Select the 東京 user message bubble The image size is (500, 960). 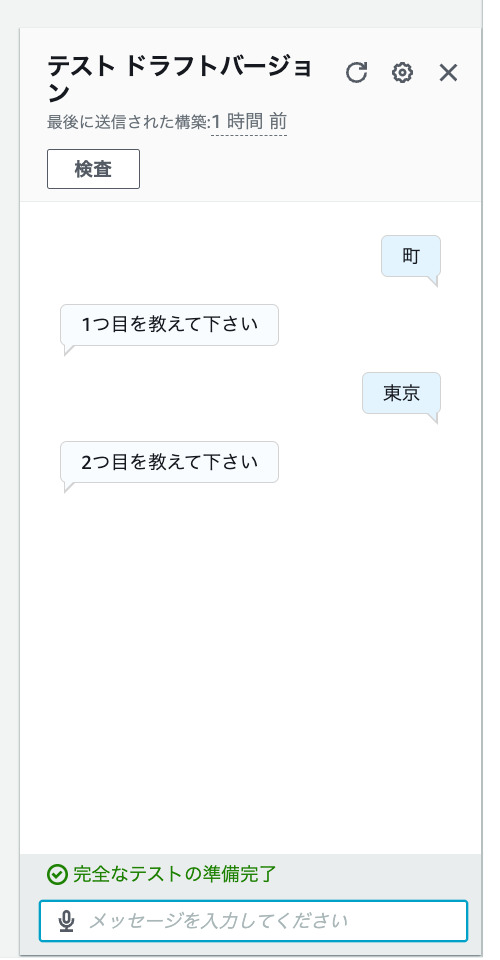(401, 393)
